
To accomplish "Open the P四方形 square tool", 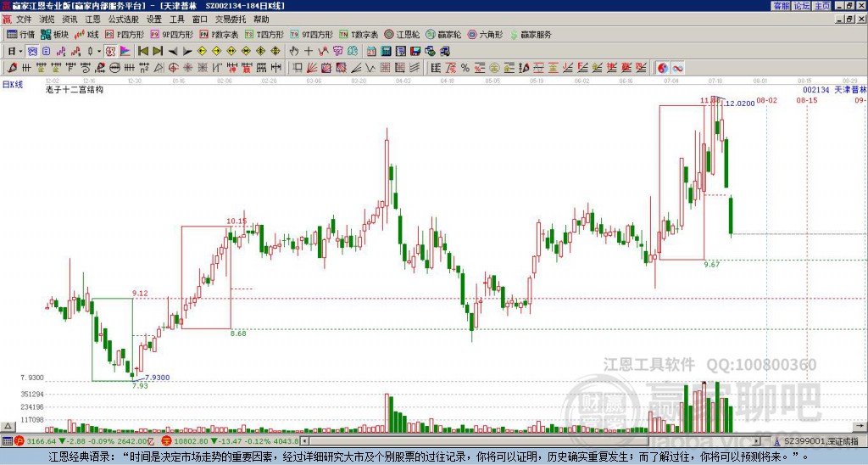I will (125, 34).
